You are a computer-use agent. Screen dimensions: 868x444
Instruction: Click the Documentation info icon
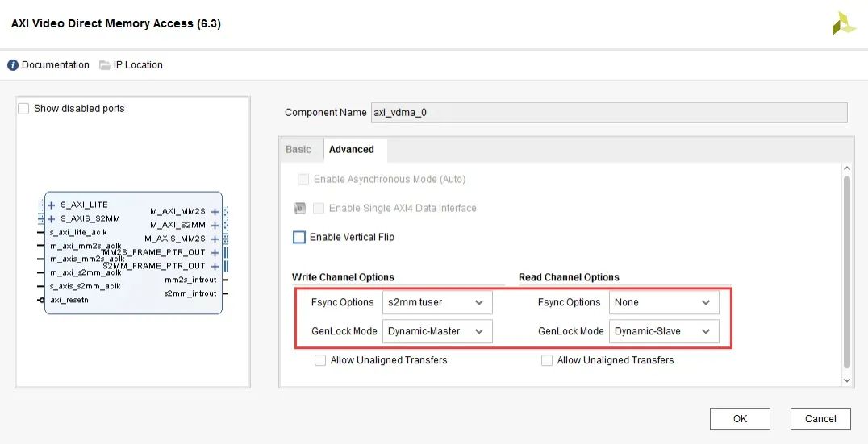pos(13,65)
